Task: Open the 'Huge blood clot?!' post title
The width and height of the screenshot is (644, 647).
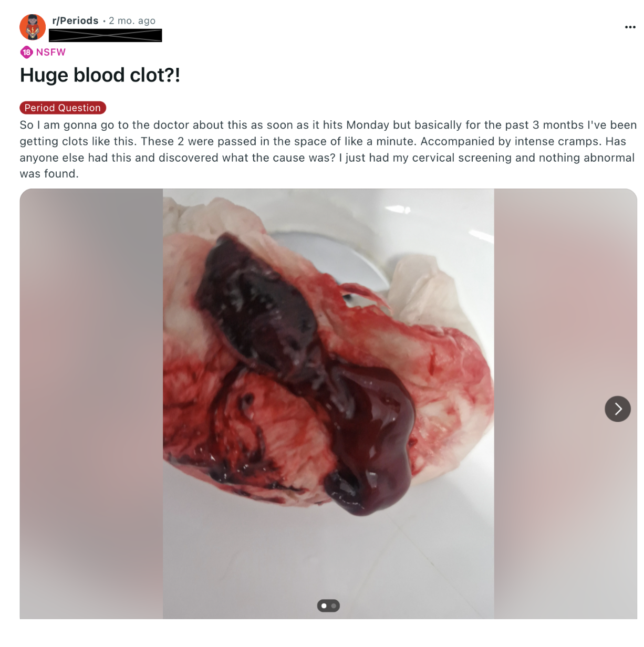Action: coord(100,75)
